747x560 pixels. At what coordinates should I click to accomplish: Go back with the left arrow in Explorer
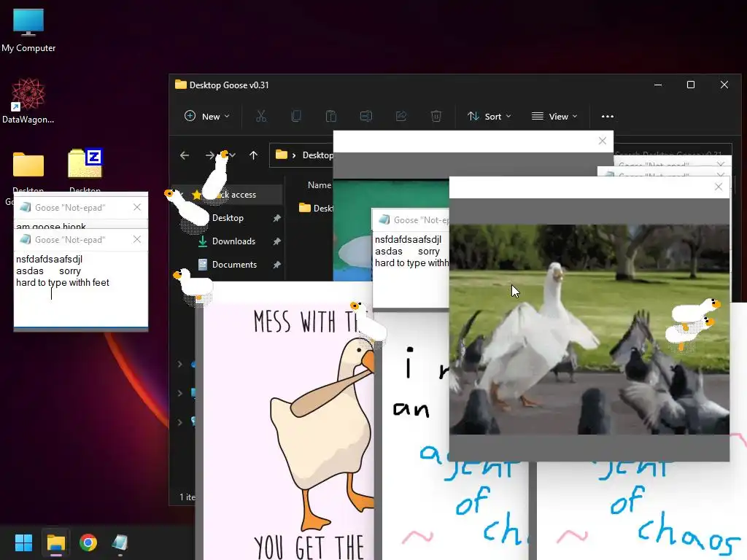click(185, 155)
